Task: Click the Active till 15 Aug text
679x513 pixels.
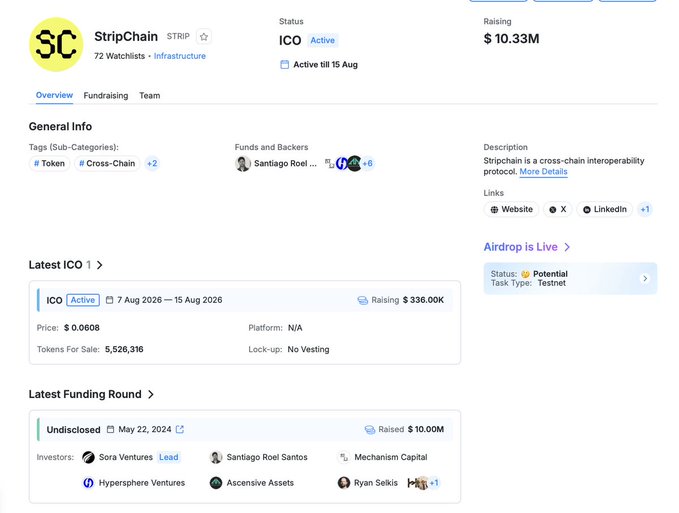Action: [326, 65]
